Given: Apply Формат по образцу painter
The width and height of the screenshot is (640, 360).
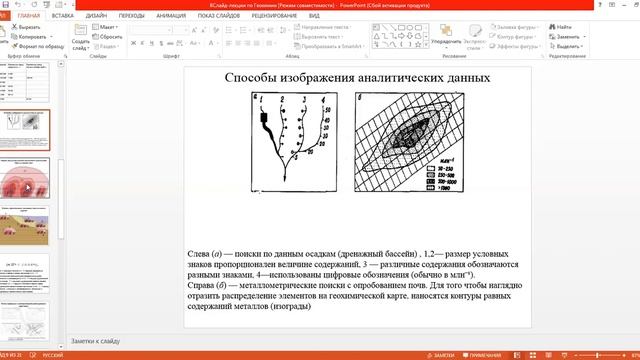Looking at the screenshot, I should 38,47.
